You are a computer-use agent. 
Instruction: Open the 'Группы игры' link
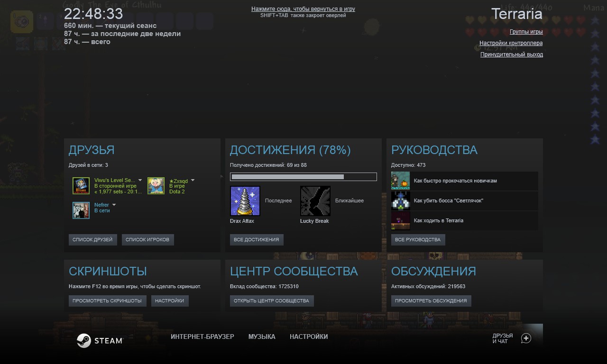tap(526, 32)
